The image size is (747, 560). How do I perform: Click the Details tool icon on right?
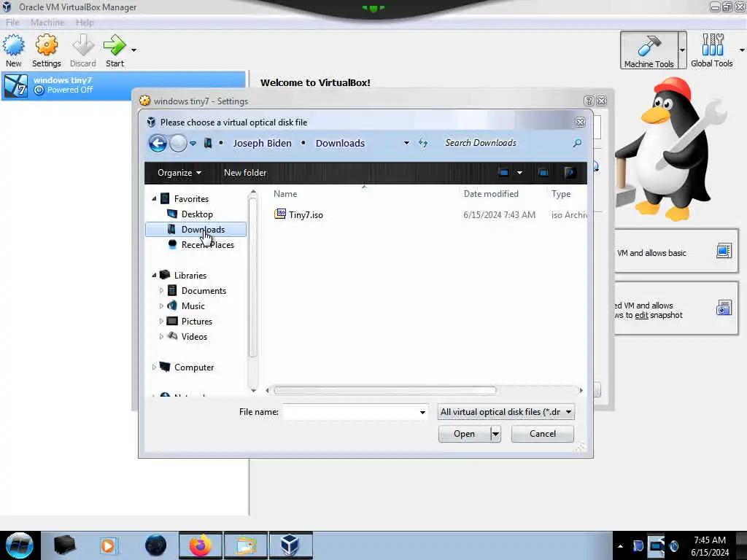[x=724, y=251]
